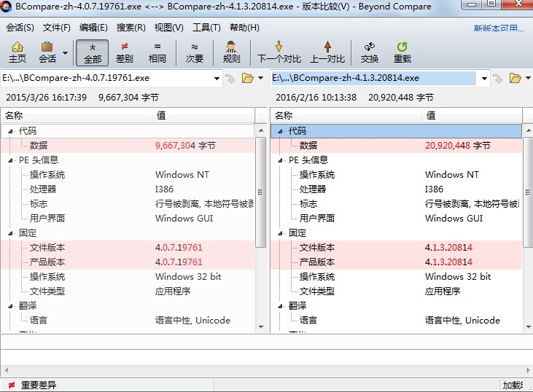Viewport: 533px width, 392px height.
Task: Collapse left pane PE 头信息 node
Action: click(10, 160)
